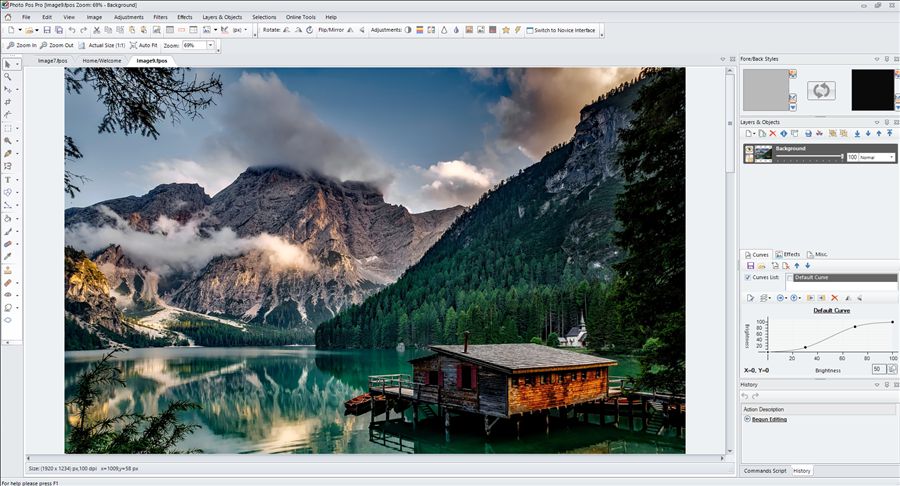Switch to the Effects tab in Curves panel
The width and height of the screenshot is (900, 486).
tap(788, 254)
